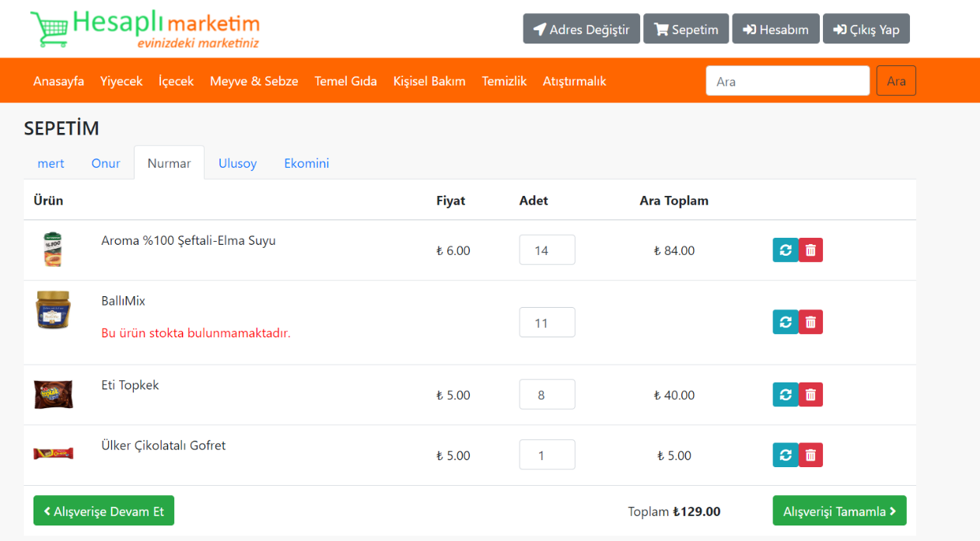
Task: Update Eti Topkek quantity via refresh icon
Action: point(785,394)
